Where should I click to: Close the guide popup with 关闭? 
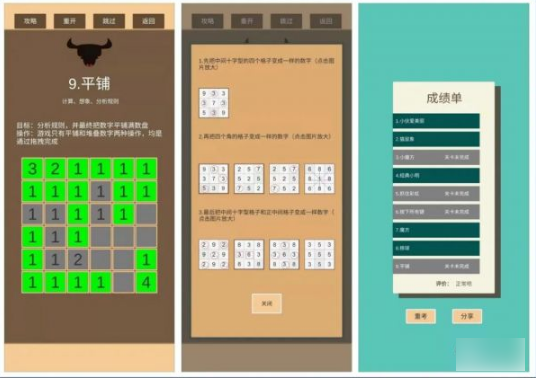[x=267, y=303]
